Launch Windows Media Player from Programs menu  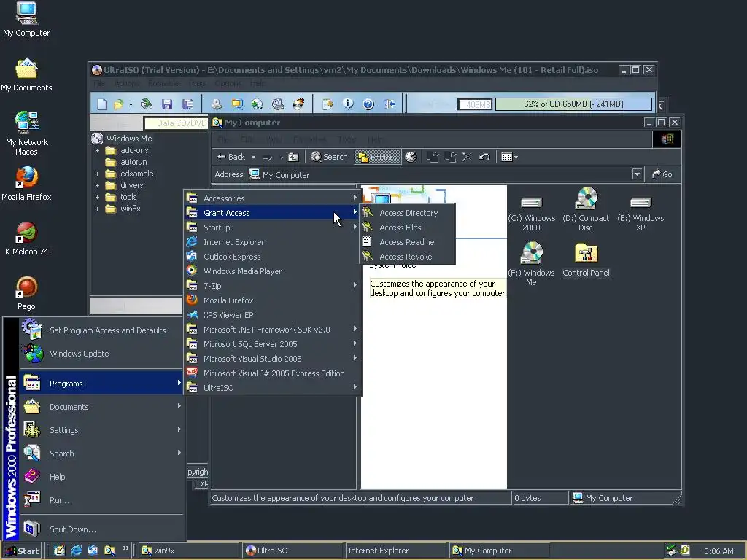(273, 271)
